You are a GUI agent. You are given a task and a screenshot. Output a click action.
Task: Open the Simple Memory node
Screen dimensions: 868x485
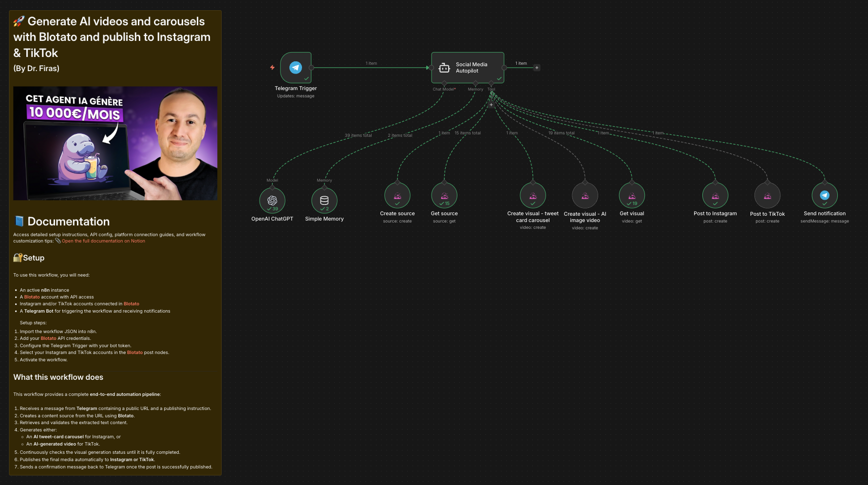click(x=324, y=200)
